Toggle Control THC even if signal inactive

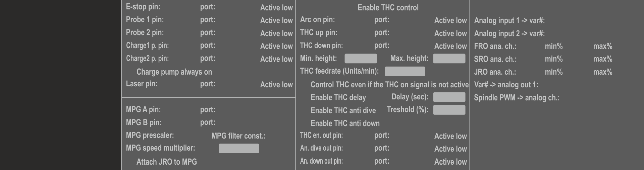point(389,85)
